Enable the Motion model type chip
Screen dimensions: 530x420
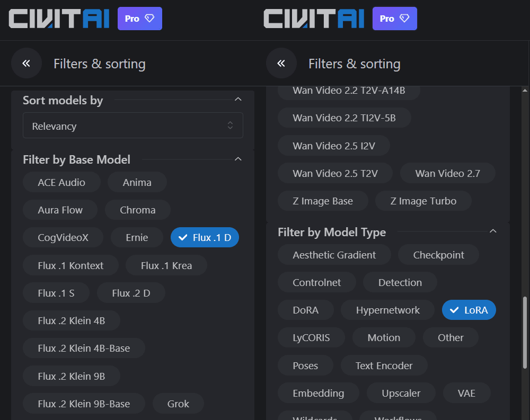[384, 337]
